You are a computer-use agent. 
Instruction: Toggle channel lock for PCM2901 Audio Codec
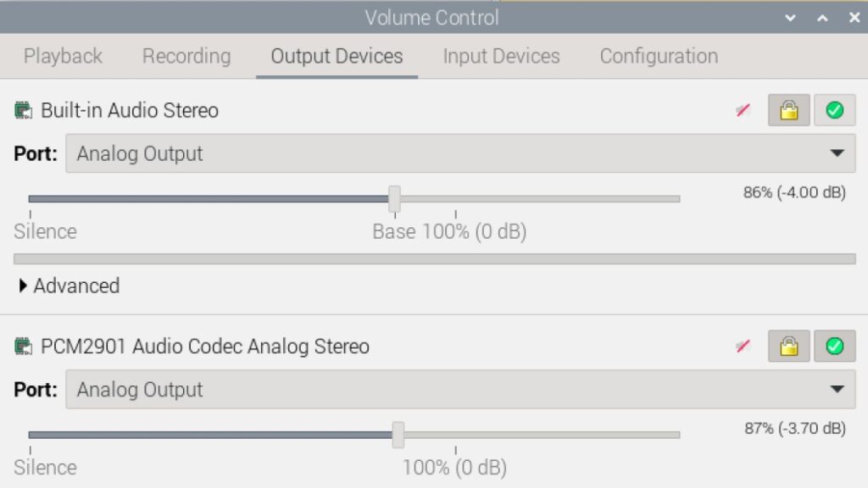coord(789,347)
